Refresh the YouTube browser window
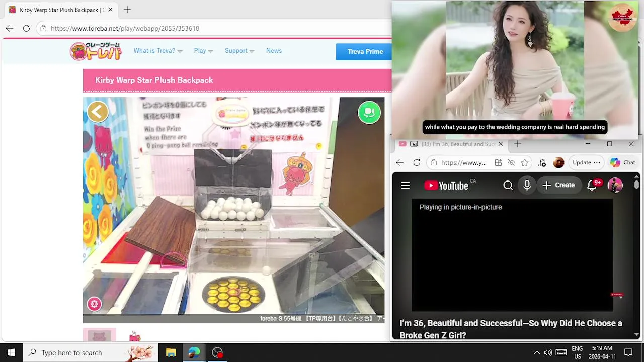Screen dimensions: 644x362 [x=417, y=162]
